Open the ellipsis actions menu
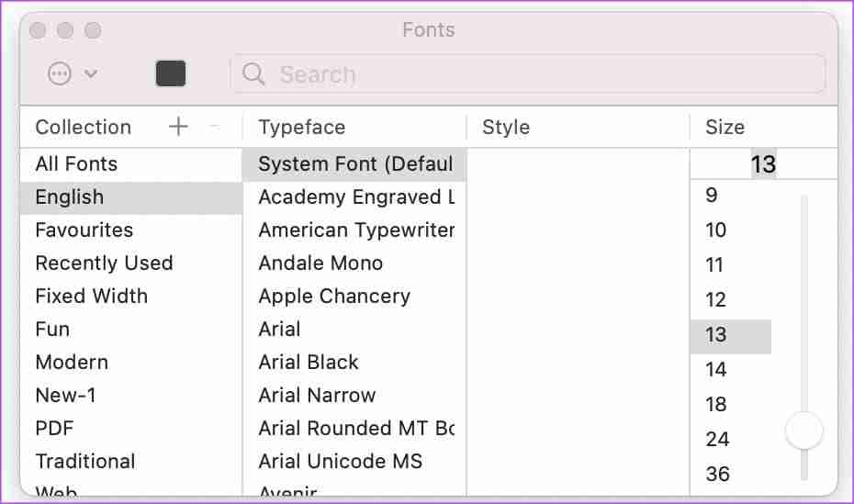The width and height of the screenshot is (854, 504). [60, 73]
